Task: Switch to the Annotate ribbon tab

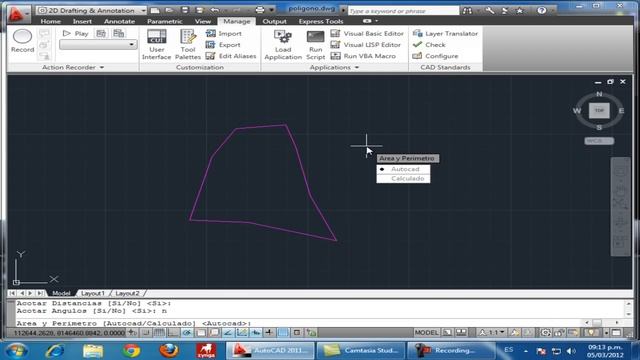Action: coord(119,21)
